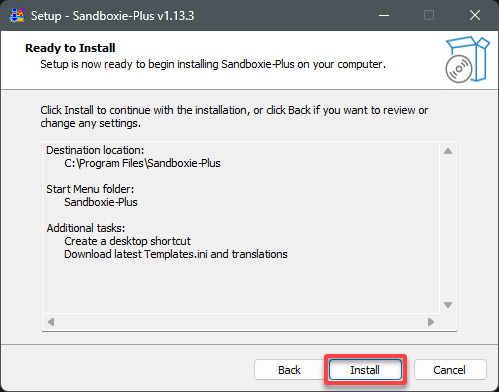This screenshot has width=499, height=392.
Task: Click the scroll down arrow in summary box
Action: [x=448, y=305]
